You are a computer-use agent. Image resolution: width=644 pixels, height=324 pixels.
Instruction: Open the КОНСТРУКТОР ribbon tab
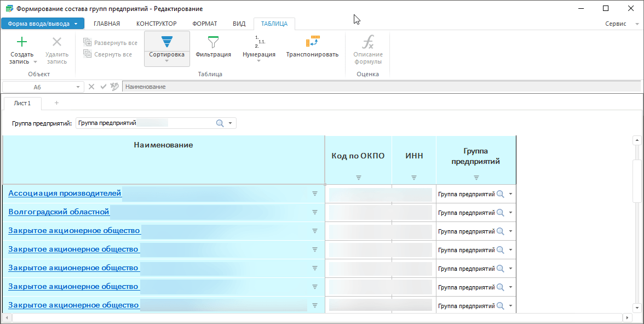156,24
